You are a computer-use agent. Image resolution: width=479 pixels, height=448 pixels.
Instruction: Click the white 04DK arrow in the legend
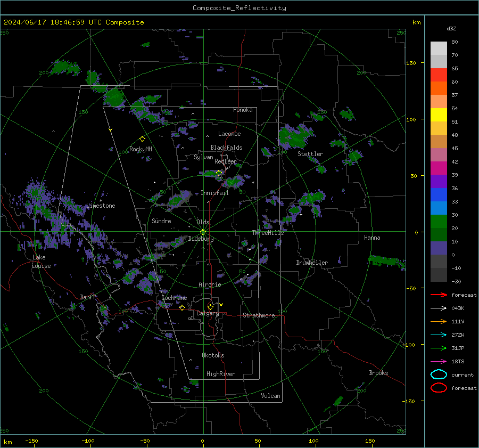click(x=439, y=308)
